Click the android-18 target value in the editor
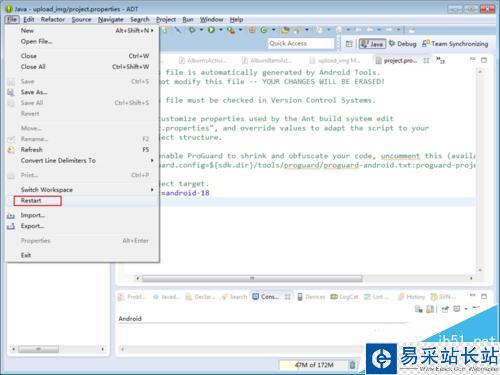 coord(188,193)
